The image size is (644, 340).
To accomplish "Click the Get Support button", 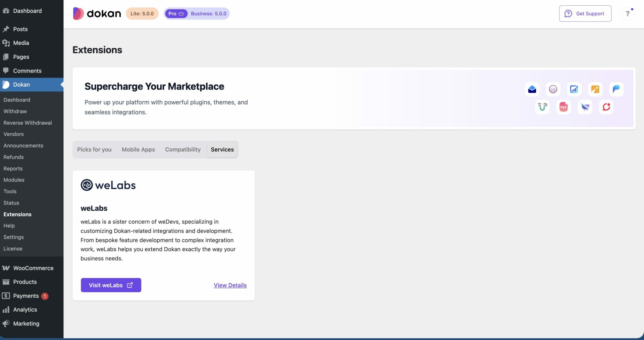I will tap(585, 14).
